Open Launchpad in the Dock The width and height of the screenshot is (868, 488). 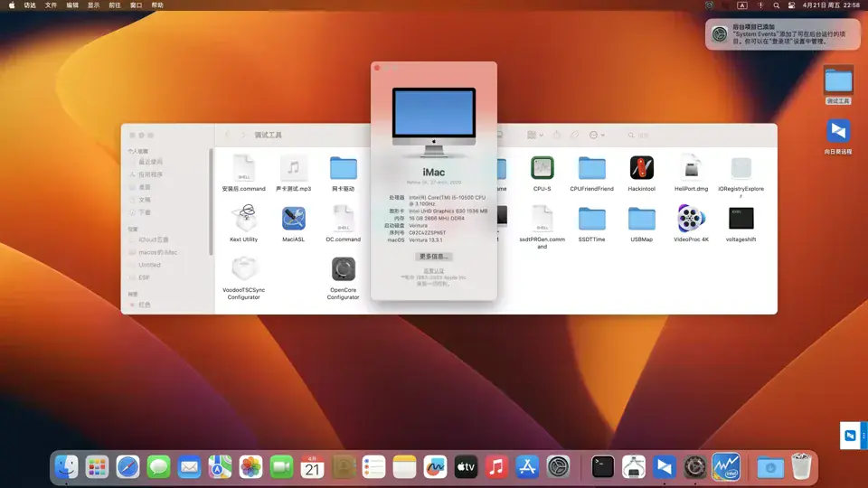(98, 467)
